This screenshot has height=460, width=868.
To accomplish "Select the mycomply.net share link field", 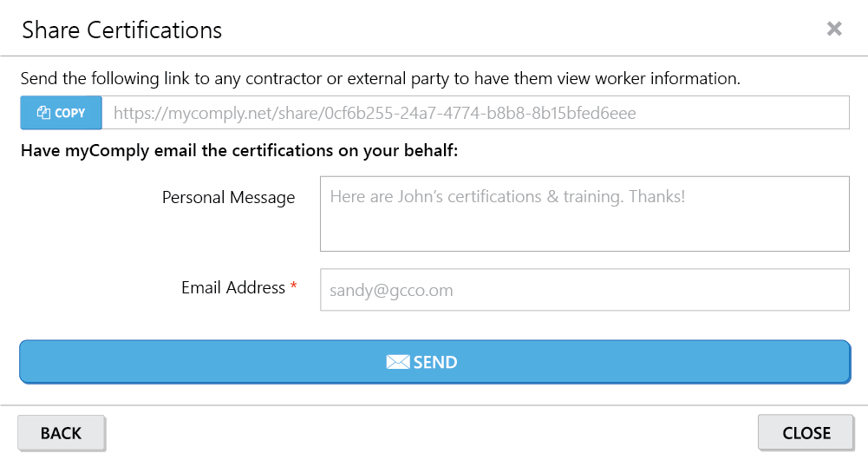I will (475, 113).
